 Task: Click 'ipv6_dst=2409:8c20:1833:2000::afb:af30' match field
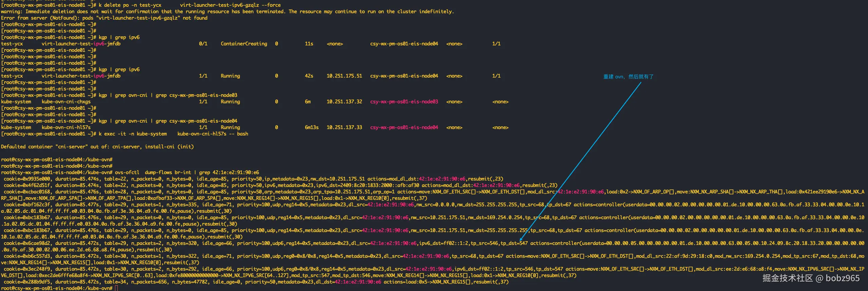click(367, 185)
